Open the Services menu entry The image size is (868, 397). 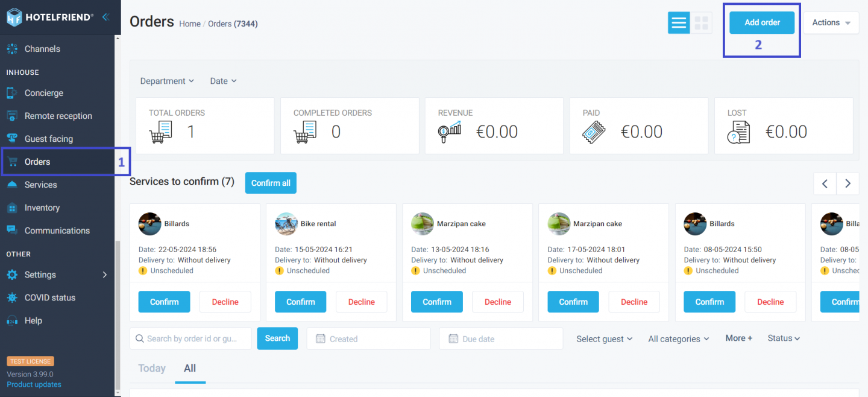pyautogui.click(x=41, y=185)
